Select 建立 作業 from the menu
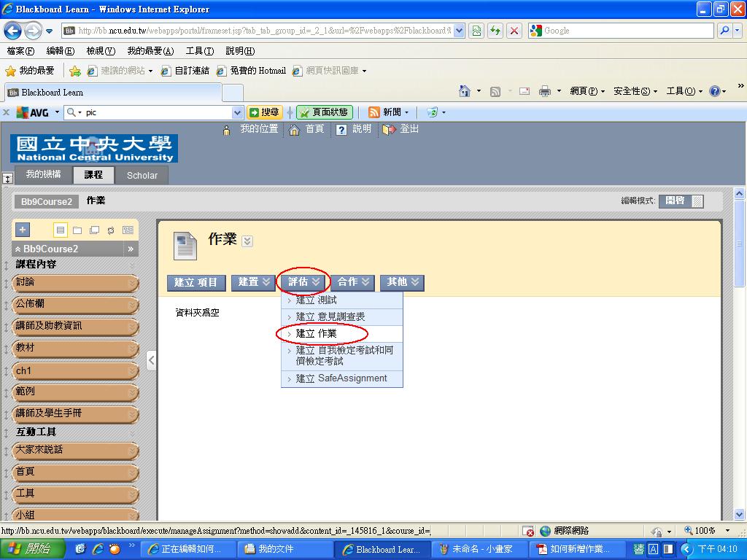The image size is (747, 560). [x=317, y=334]
